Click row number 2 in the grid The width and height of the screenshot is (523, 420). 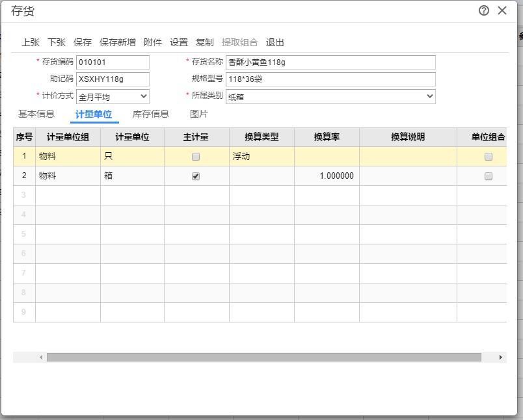24,176
